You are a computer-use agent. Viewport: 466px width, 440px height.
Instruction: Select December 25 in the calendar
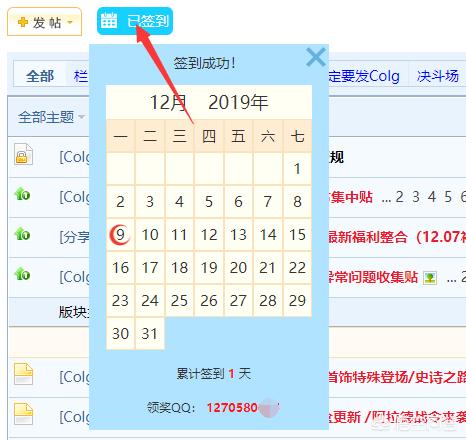tap(179, 301)
